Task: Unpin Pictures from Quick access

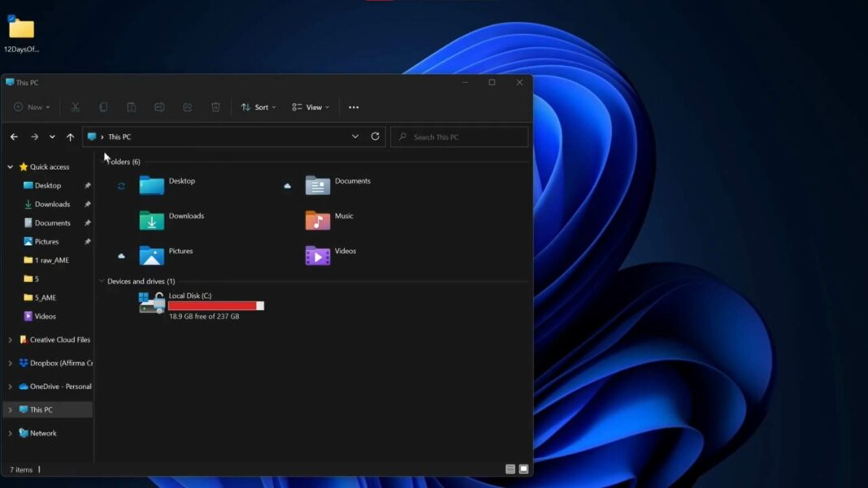Action: pos(88,241)
